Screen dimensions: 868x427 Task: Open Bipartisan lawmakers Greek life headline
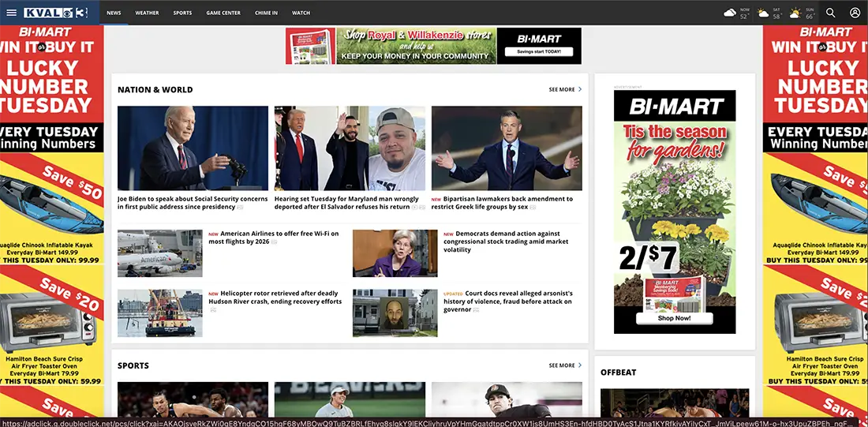tap(502, 203)
